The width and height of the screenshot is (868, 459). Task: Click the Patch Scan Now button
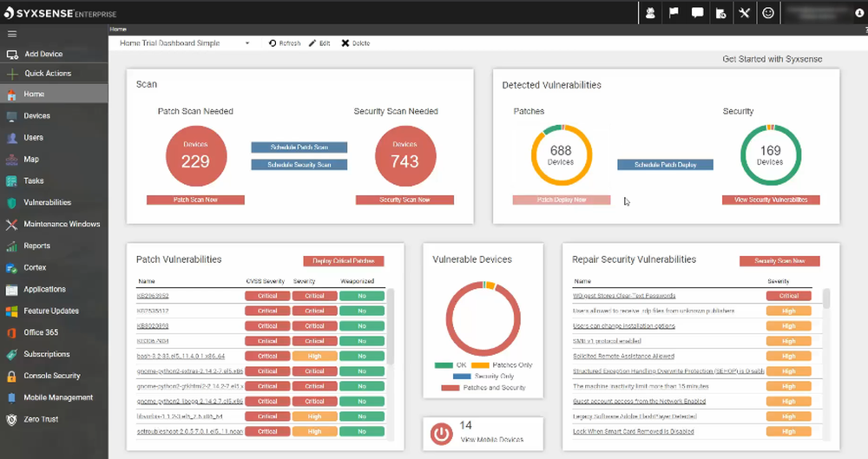click(195, 200)
